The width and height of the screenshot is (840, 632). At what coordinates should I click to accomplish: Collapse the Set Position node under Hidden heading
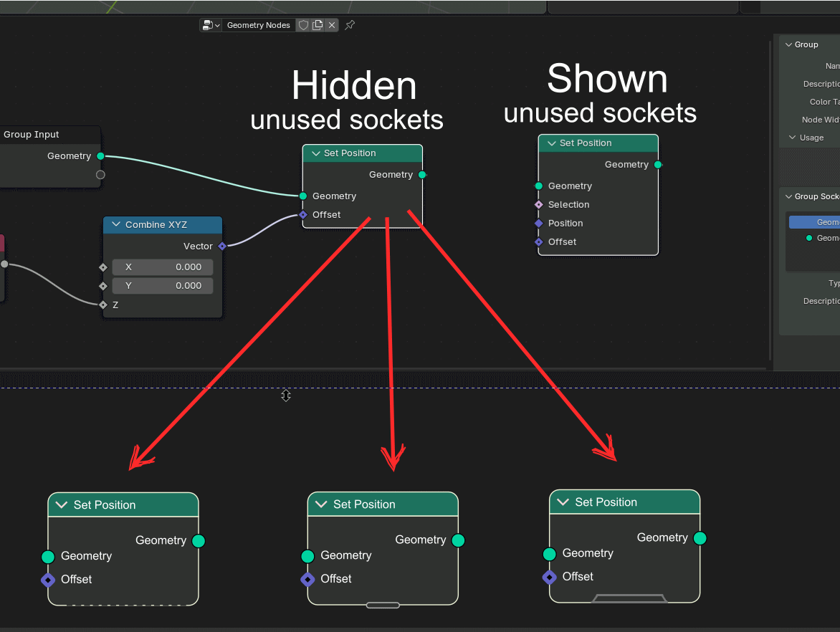tap(316, 153)
